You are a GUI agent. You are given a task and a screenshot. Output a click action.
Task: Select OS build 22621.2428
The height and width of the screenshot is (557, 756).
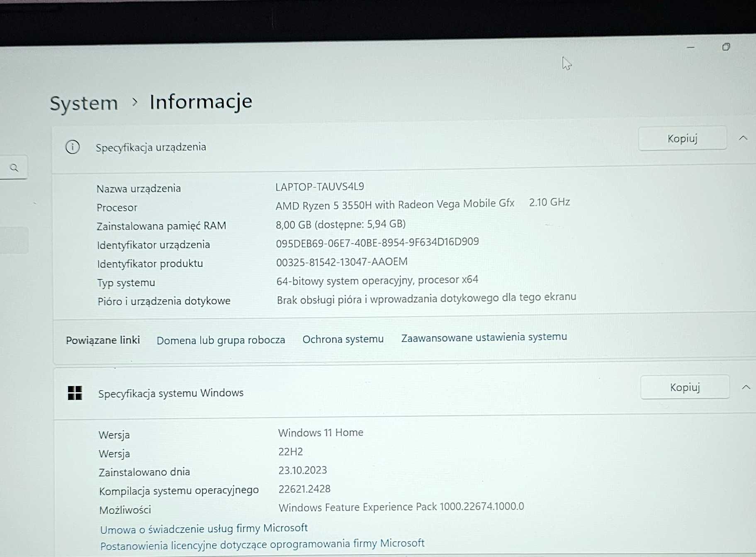coord(304,489)
